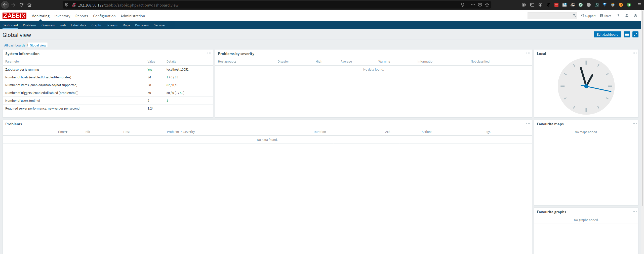Image resolution: width=644 pixels, height=254 pixels.
Task: Click the Edit dashboard button
Action: pos(607,34)
